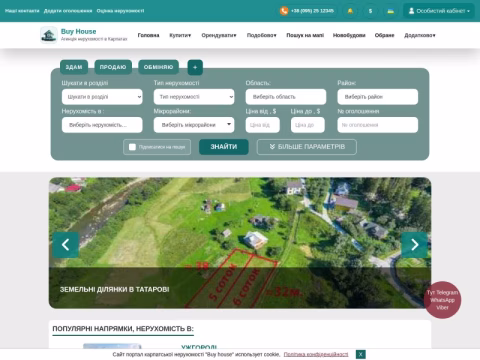The width and height of the screenshot is (480, 360).
Task: Show previous slide with left arrow
Action: click(66, 245)
